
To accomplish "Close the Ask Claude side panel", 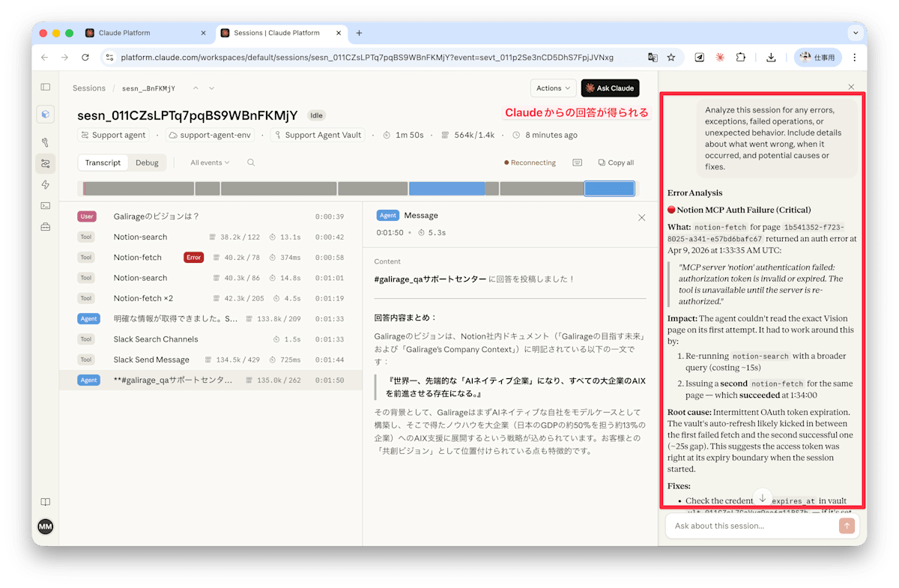I will pyautogui.click(x=851, y=87).
